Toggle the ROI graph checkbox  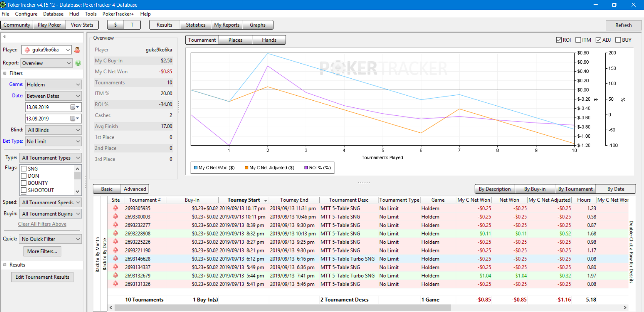pyautogui.click(x=559, y=40)
